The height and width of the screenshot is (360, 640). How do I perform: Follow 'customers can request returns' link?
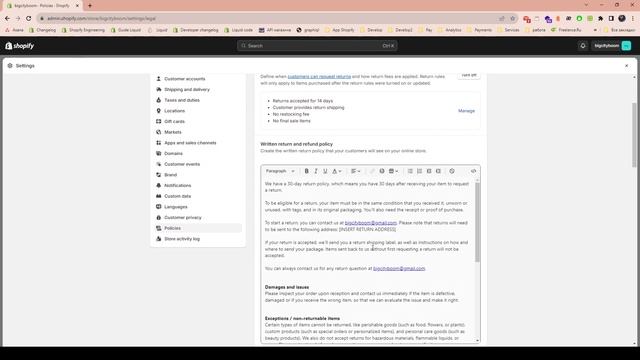(319, 76)
